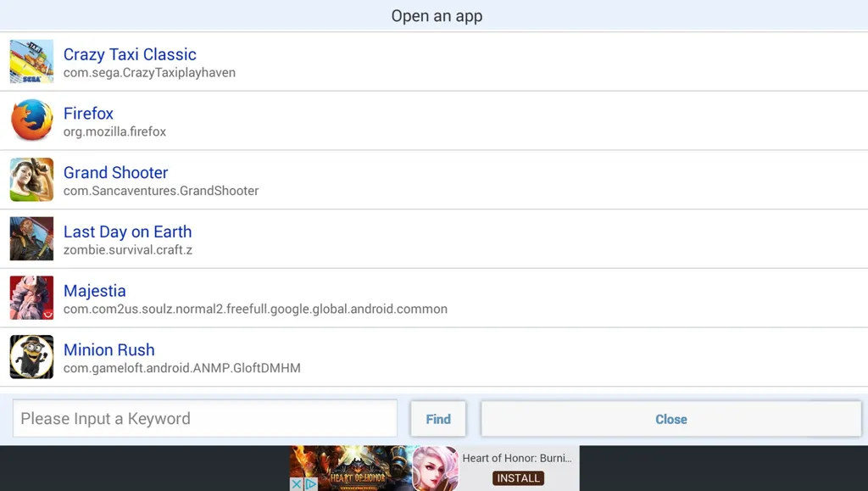Click the Majestia com.com2us.soulz package name
Screen dimensions: 868x491
(x=255, y=309)
